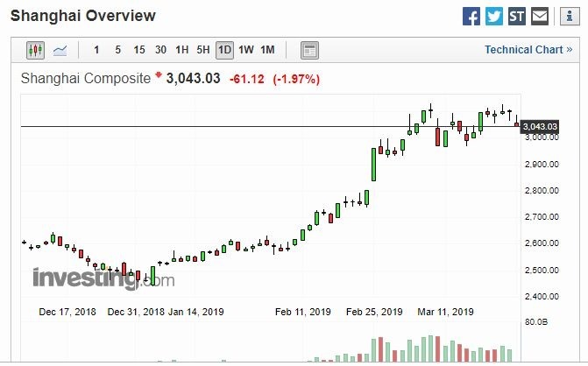Share chart on StockTwits

click(517, 17)
